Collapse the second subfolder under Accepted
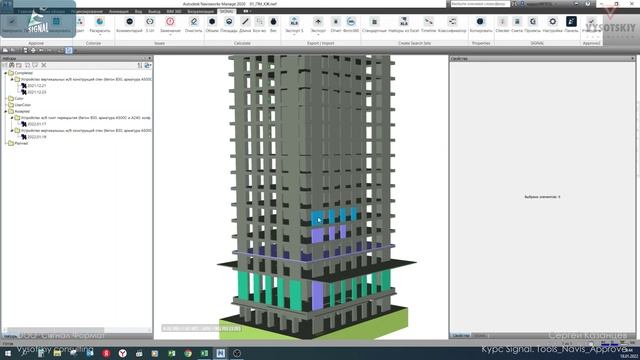 pyautogui.click(x=12, y=131)
